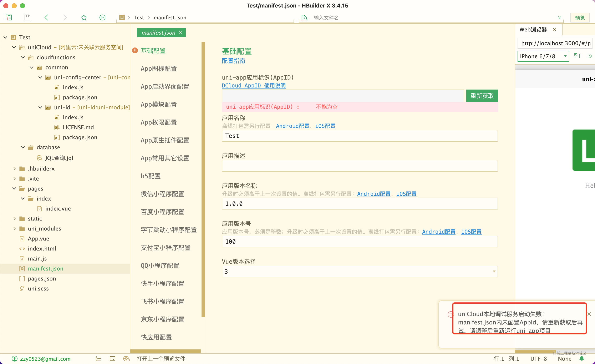Click the project icon in the breadcrumb
This screenshot has width=595, height=364.
pos(122,17)
